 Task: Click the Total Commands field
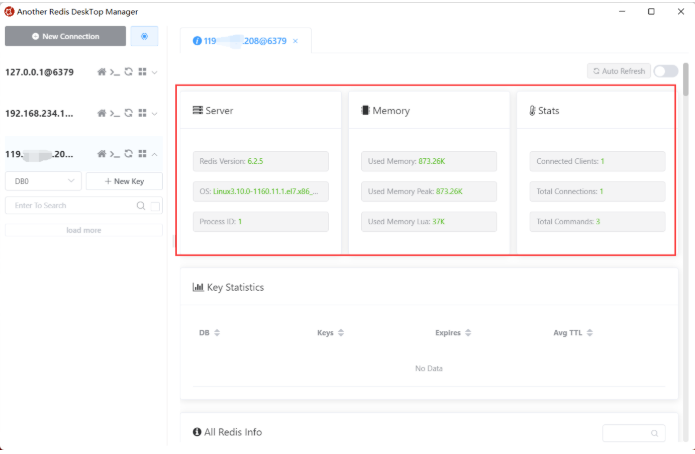point(597,222)
